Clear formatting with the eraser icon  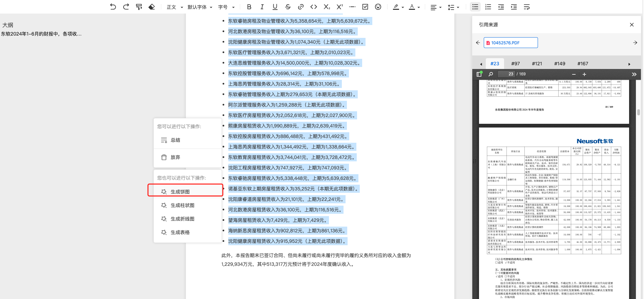152,7
